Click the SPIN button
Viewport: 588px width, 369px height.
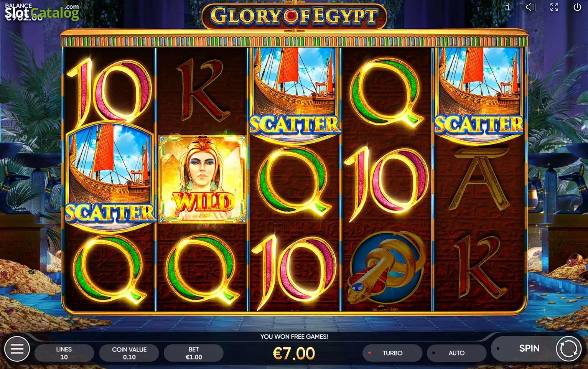click(x=529, y=348)
